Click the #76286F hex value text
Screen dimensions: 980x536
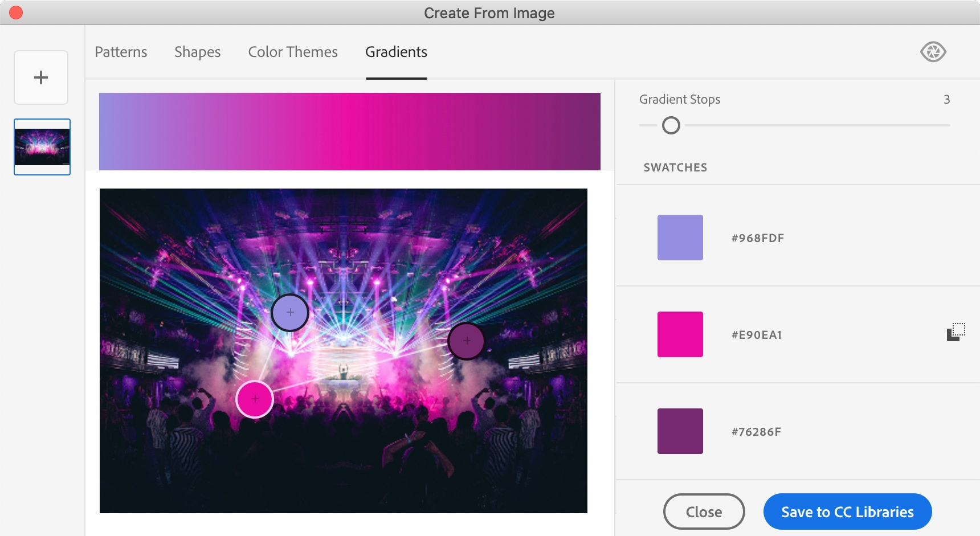coord(756,432)
